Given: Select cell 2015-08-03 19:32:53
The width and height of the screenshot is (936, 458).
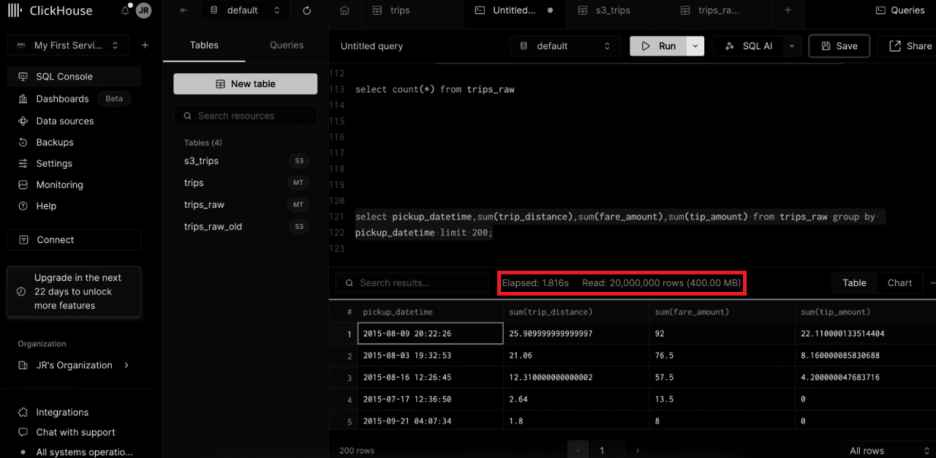Looking at the screenshot, I should coord(430,355).
